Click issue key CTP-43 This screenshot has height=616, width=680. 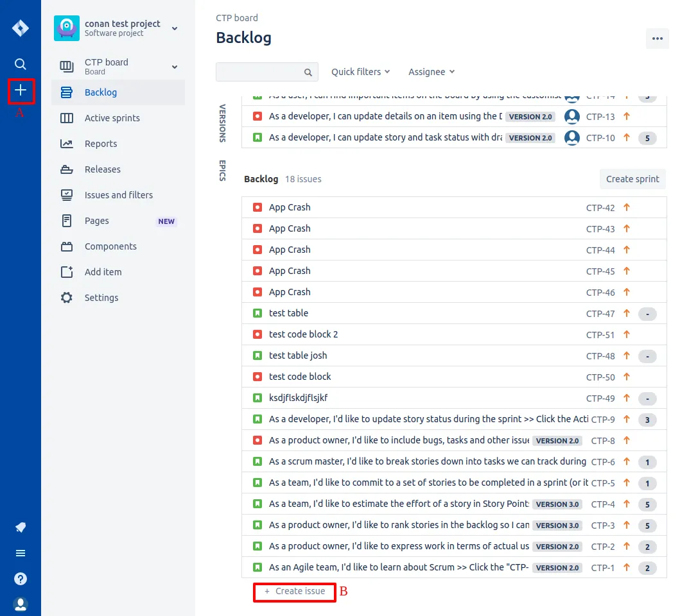pyautogui.click(x=600, y=229)
